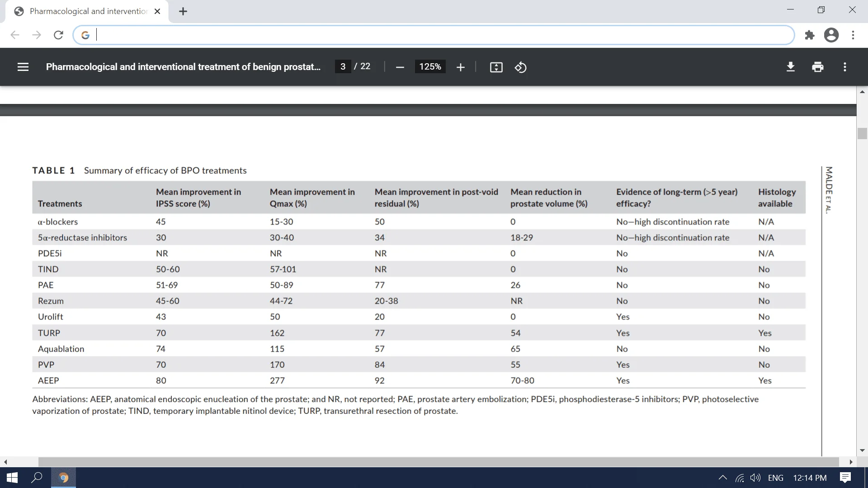The image size is (868, 488).
Task: Toggle fit to page icon
Action: pyautogui.click(x=496, y=67)
